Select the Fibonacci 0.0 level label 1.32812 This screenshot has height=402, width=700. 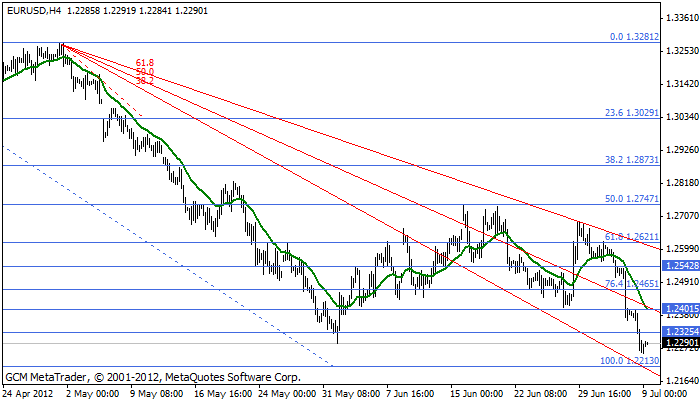(x=634, y=37)
